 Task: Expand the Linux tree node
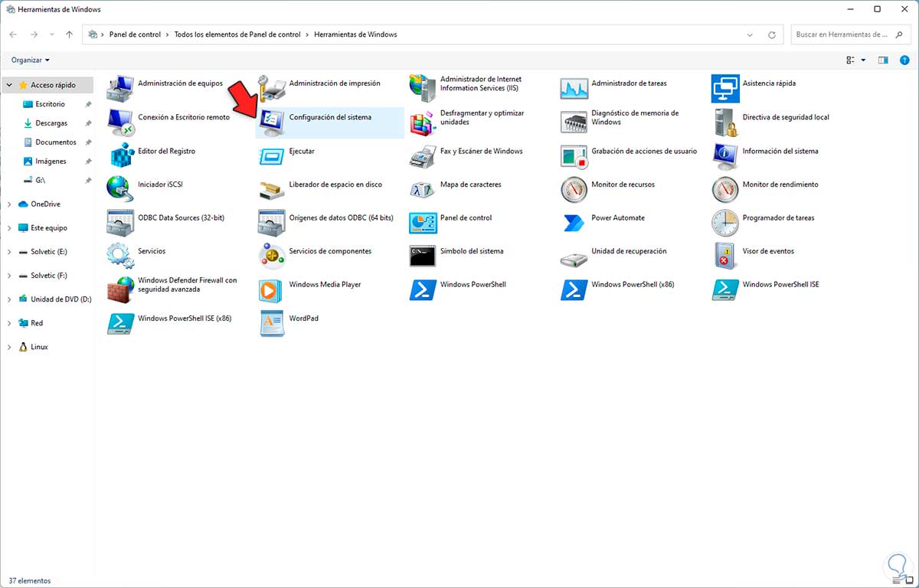click(9, 347)
